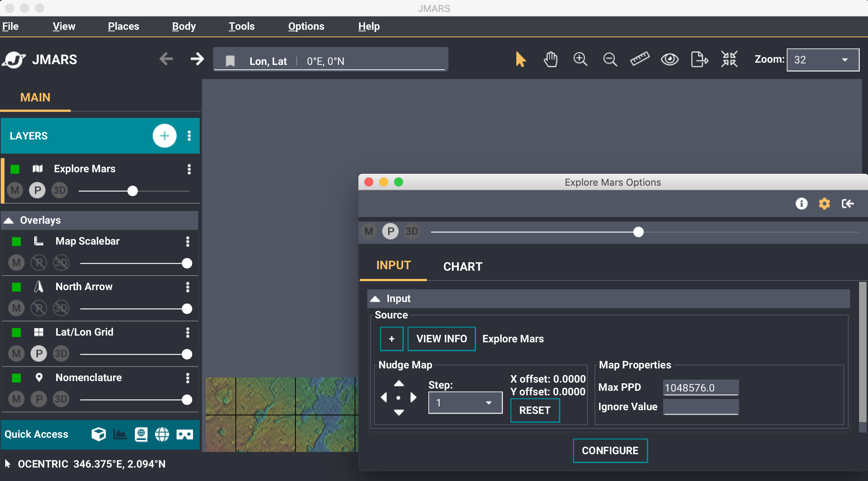Click the bookmark icon in location bar
This screenshot has width=868, height=481.
coord(230,61)
